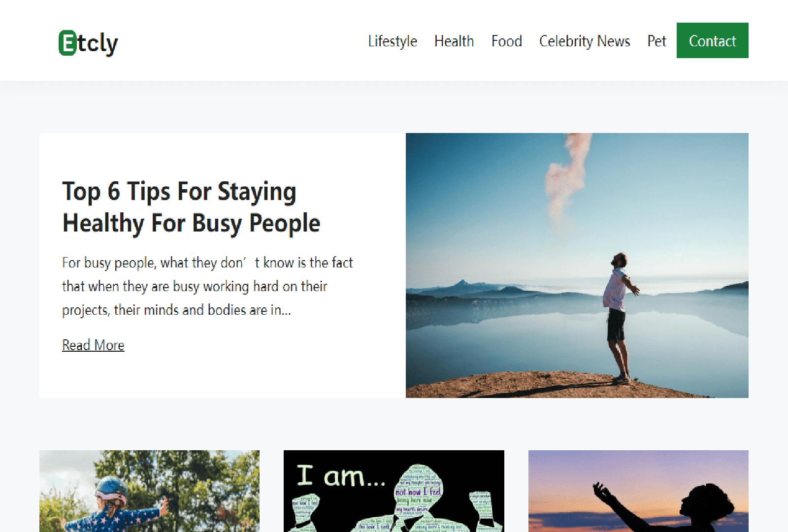The image size is (788, 532).
Task: Click the article excerpt about busy people
Action: click(207, 286)
